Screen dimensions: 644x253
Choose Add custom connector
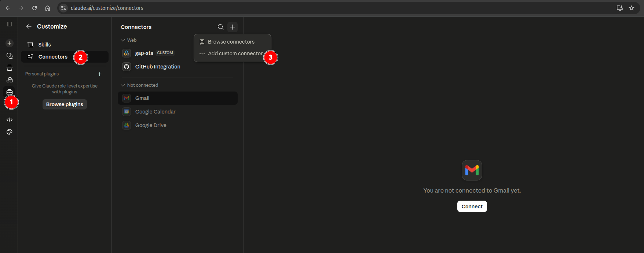tap(232, 53)
